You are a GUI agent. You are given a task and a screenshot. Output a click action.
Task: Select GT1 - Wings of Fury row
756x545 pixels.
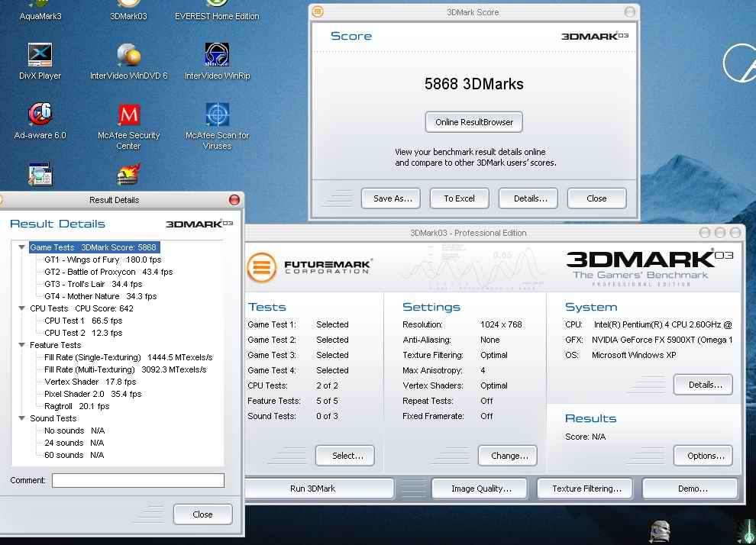point(102,260)
